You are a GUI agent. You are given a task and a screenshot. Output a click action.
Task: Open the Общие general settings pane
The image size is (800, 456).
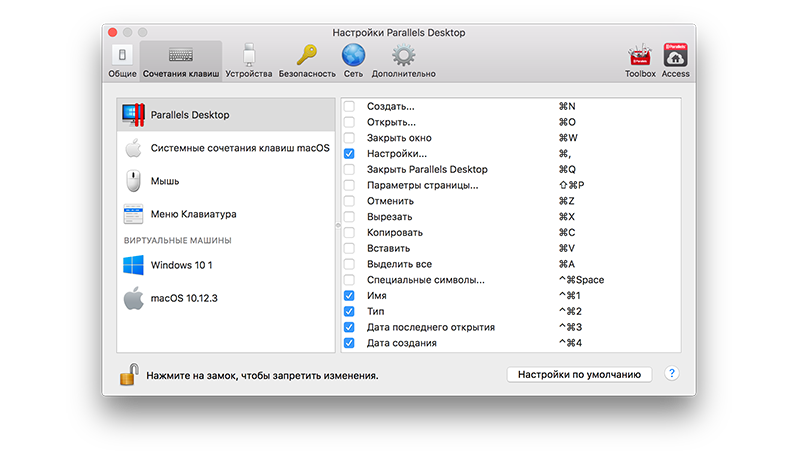(122, 60)
